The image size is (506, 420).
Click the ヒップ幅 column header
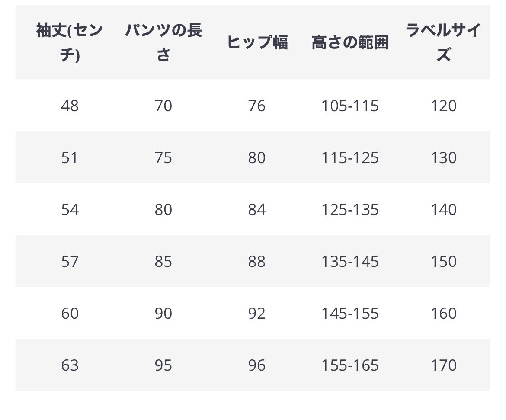click(x=257, y=42)
